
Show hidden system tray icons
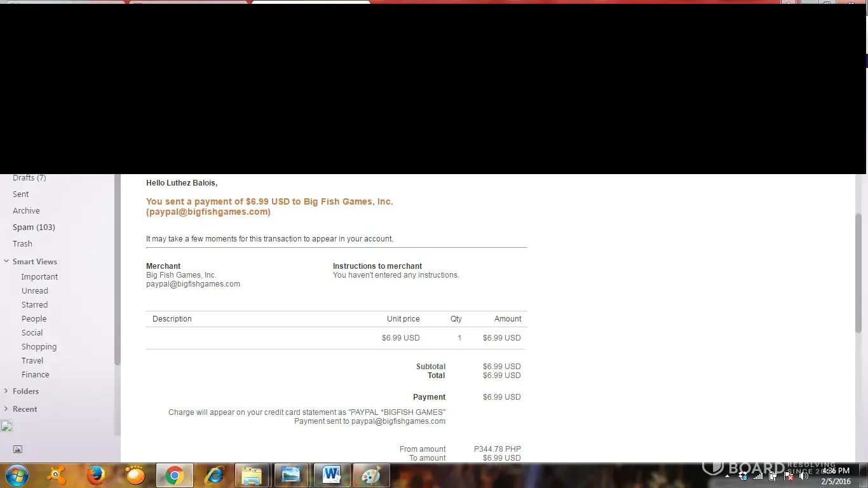(x=727, y=476)
